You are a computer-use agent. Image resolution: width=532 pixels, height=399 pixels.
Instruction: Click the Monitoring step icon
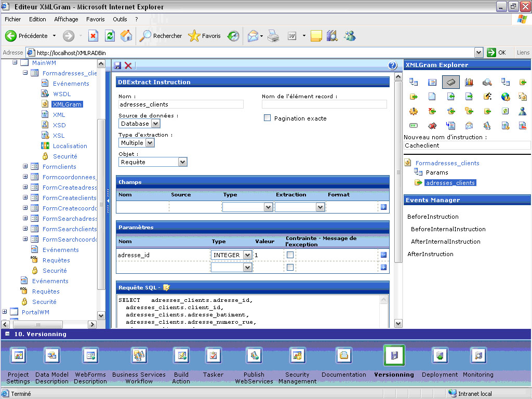point(478,355)
